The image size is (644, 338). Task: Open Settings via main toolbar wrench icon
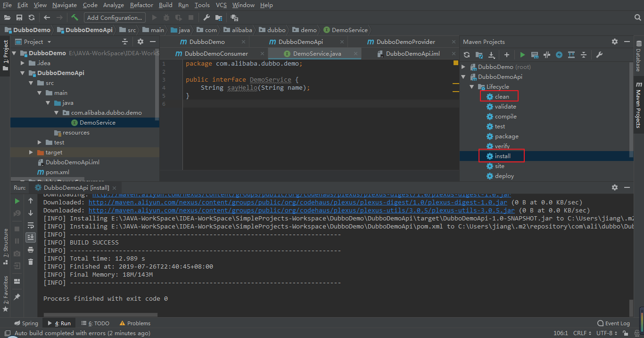[x=206, y=17]
